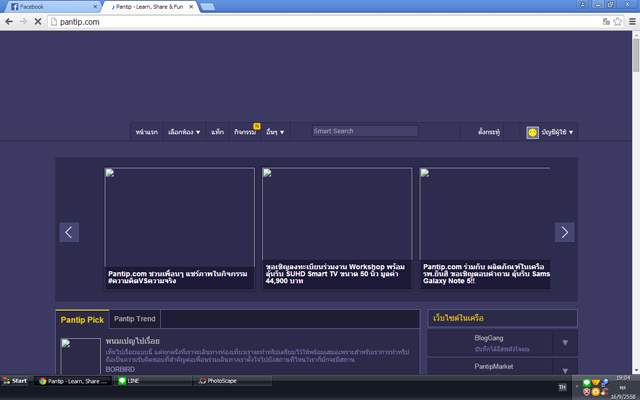Image resolution: width=640 pixels, height=400 pixels.
Task: Close the Pantip - Learn, Share & Fun tab
Action: 191,7
